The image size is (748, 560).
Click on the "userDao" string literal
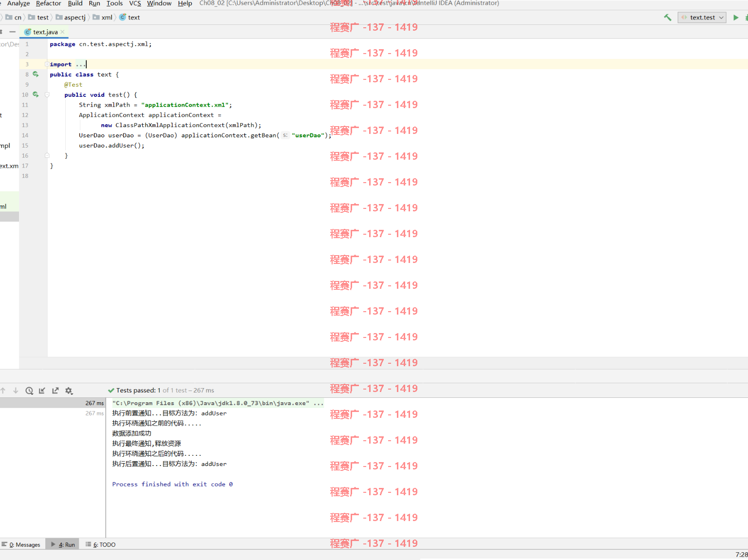point(308,135)
